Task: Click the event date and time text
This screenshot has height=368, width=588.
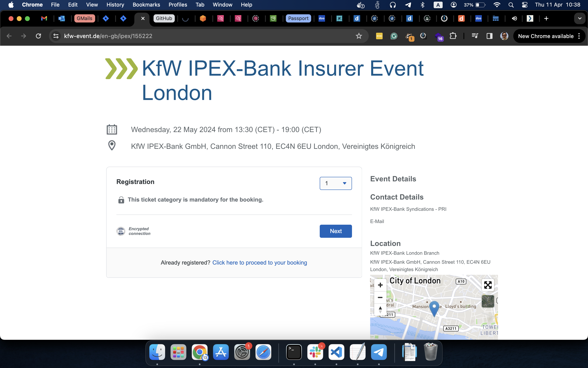Action: 226,129
